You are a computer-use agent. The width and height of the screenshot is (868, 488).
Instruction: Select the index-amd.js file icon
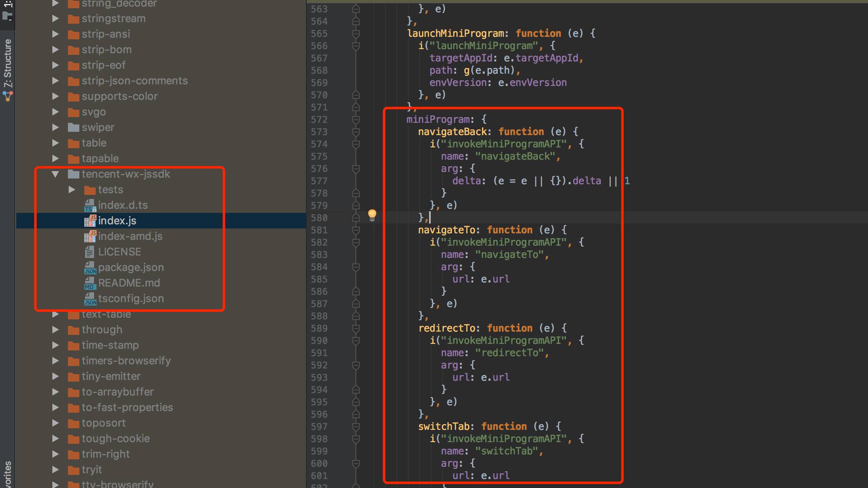coord(90,236)
